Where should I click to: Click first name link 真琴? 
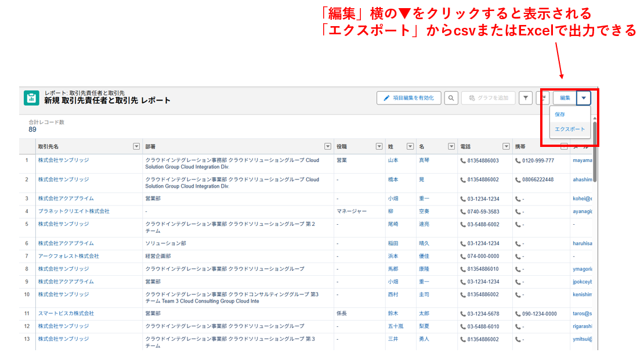click(424, 160)
